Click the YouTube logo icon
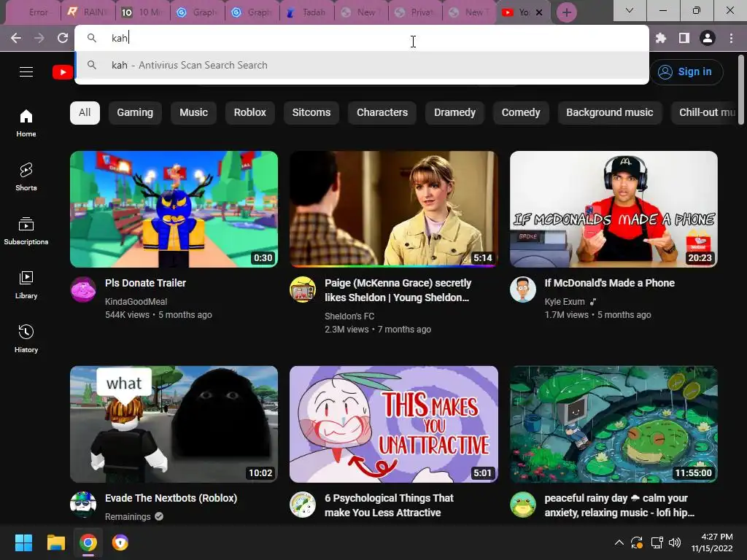 click(x=63, y=72)
